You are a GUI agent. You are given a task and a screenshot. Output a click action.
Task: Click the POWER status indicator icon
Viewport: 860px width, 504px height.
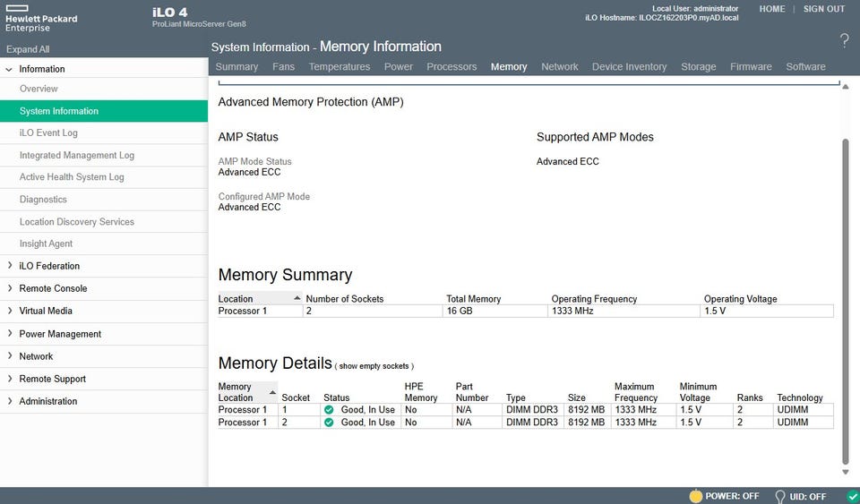694,496
